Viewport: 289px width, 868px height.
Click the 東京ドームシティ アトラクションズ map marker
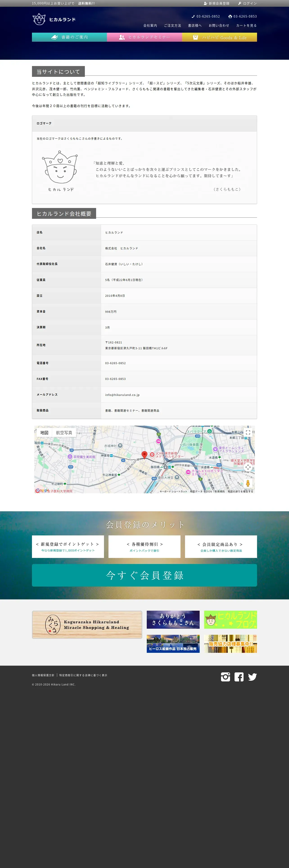pos(215,449)
